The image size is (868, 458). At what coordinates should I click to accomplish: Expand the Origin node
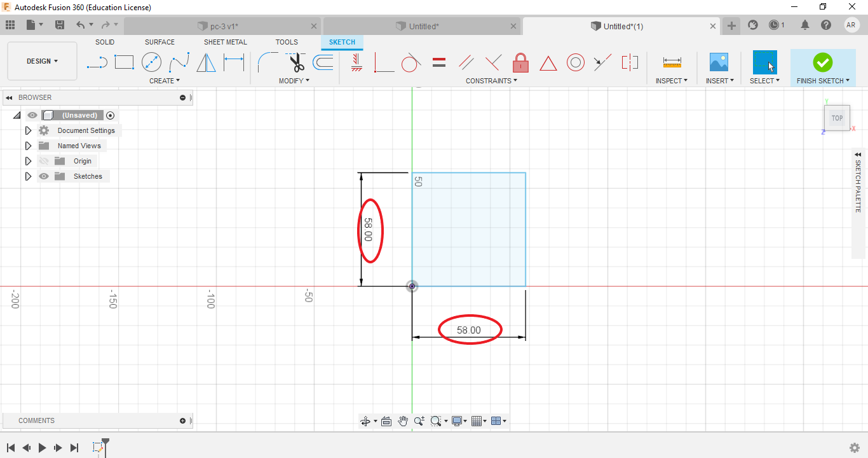coord(28,161)
